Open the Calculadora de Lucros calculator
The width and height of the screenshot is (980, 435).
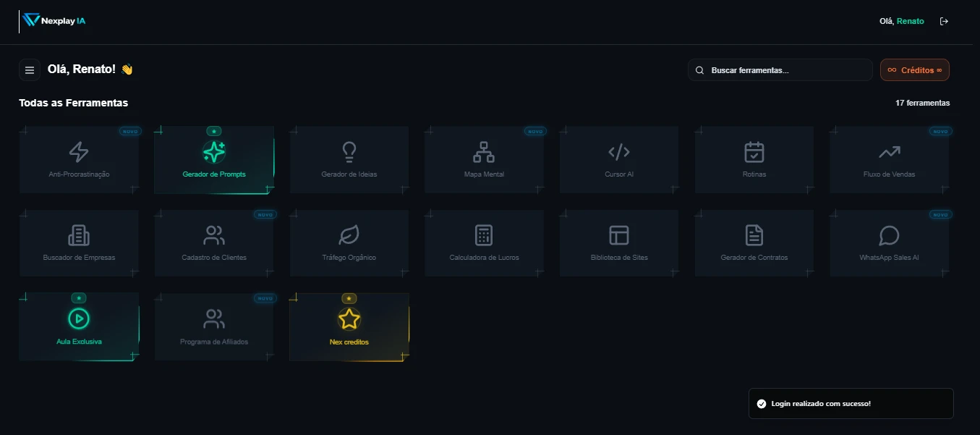tap(484, 235)
